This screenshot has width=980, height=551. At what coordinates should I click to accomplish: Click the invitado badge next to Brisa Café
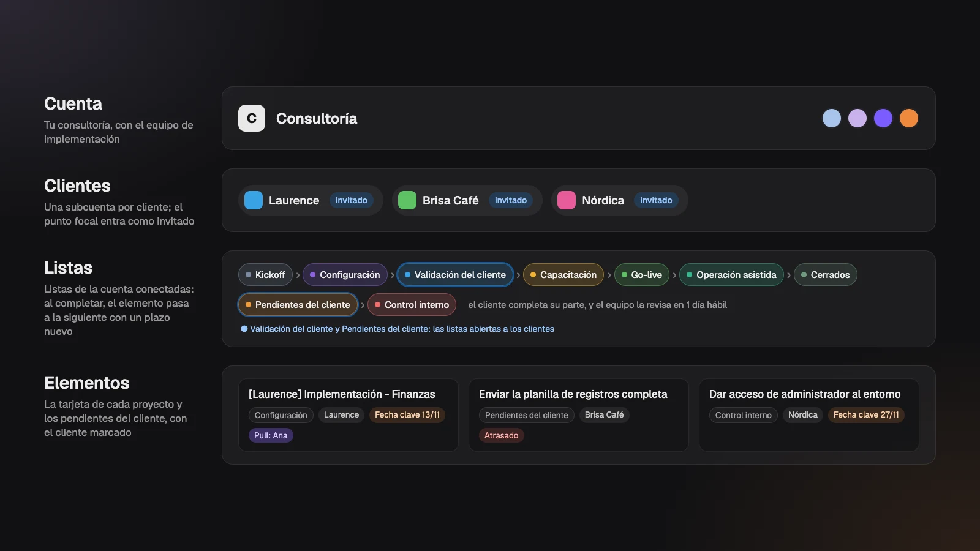coord(511,200)
